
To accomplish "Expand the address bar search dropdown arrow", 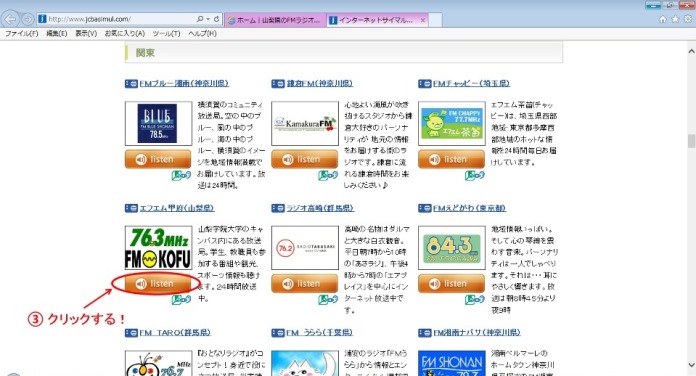I will point(208,19).
